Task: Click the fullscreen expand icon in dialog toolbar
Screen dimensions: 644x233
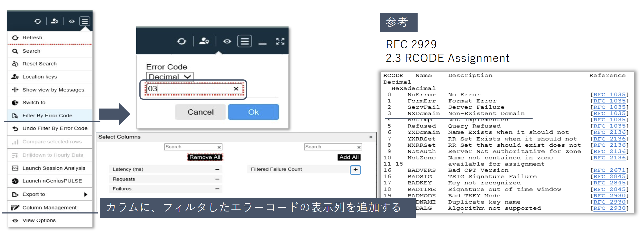Action: coord(280,41)
